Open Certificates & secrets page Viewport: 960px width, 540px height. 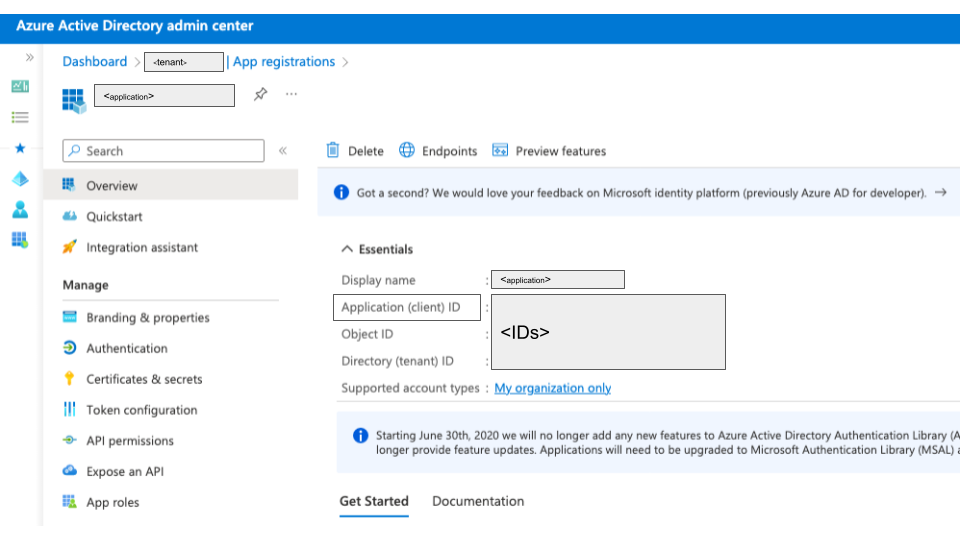click(x=144, y=379)
